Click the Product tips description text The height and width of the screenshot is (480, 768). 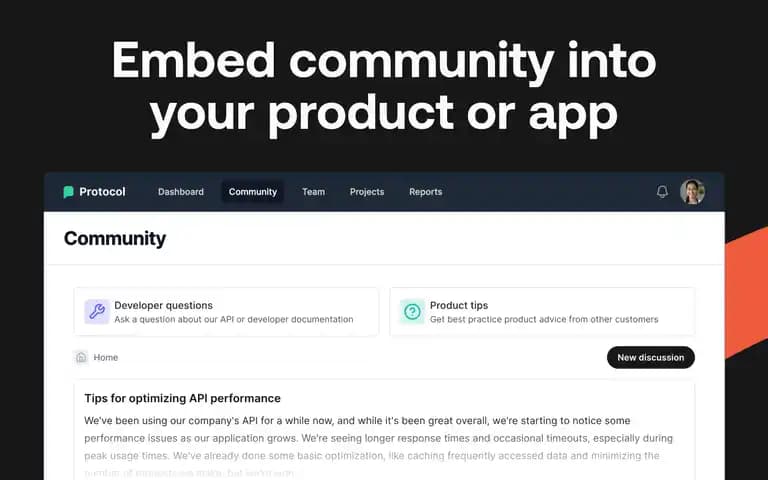coord(544,319)
